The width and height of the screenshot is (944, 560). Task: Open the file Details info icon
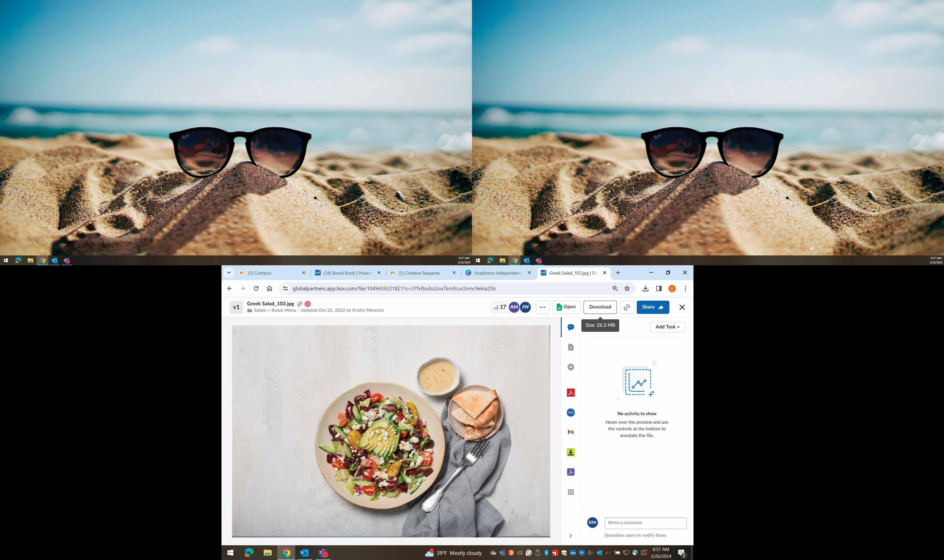tap(571, 347)
